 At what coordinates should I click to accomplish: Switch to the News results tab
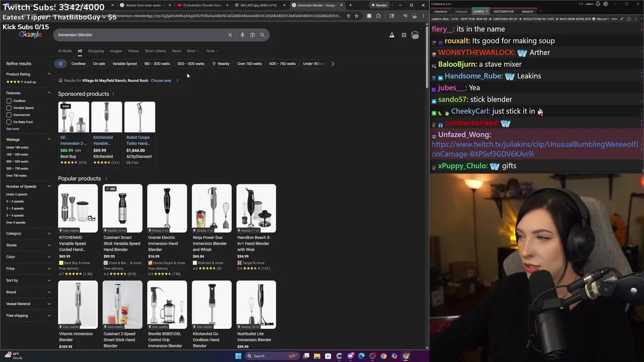tap(176, 51)
